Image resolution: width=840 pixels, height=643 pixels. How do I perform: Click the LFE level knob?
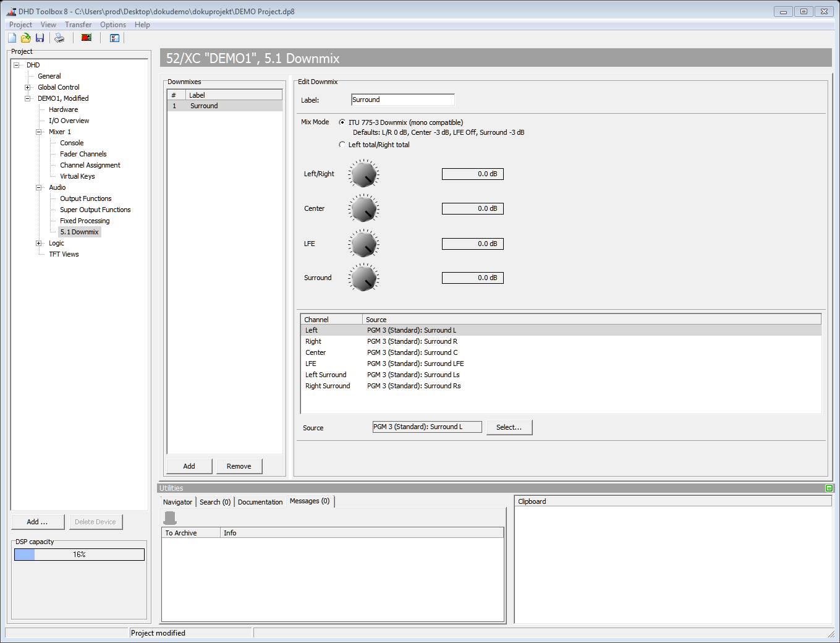click(x=363, y=244)
